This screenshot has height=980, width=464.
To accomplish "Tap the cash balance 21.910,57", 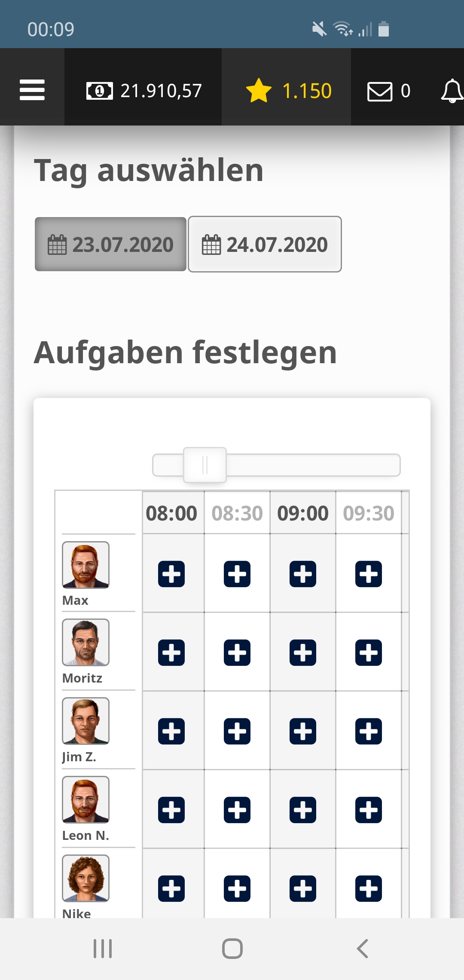I will coord(143,91).
